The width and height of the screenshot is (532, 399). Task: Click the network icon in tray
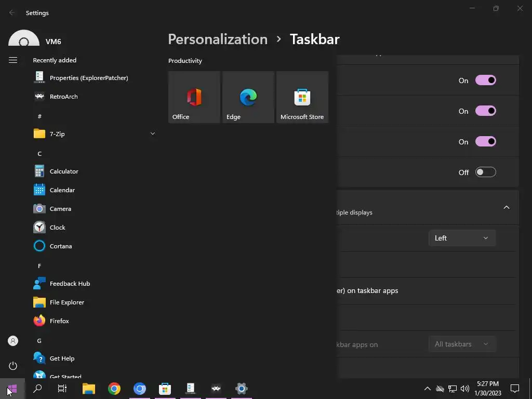[x=453, y=389]
